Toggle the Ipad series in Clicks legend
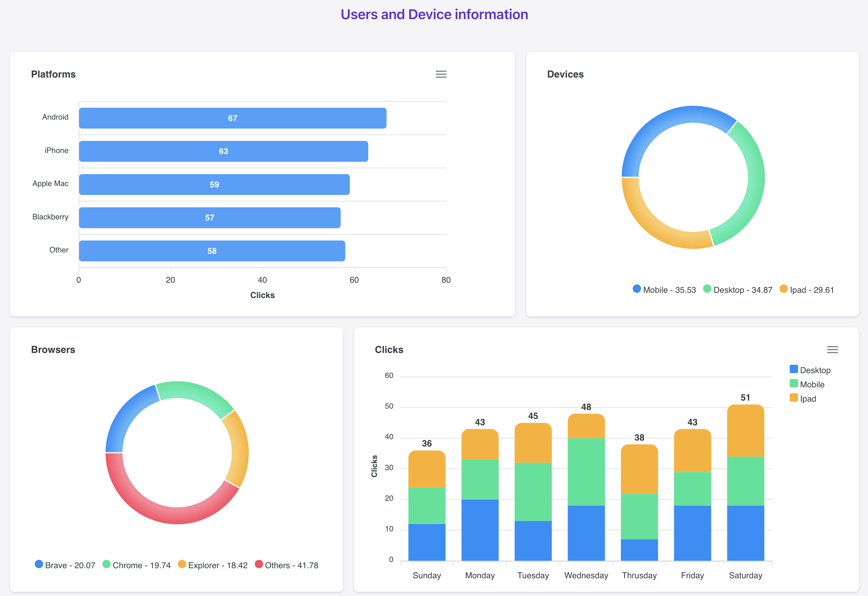The height and width of the screenshot is (596, 868). click(807, 399)
